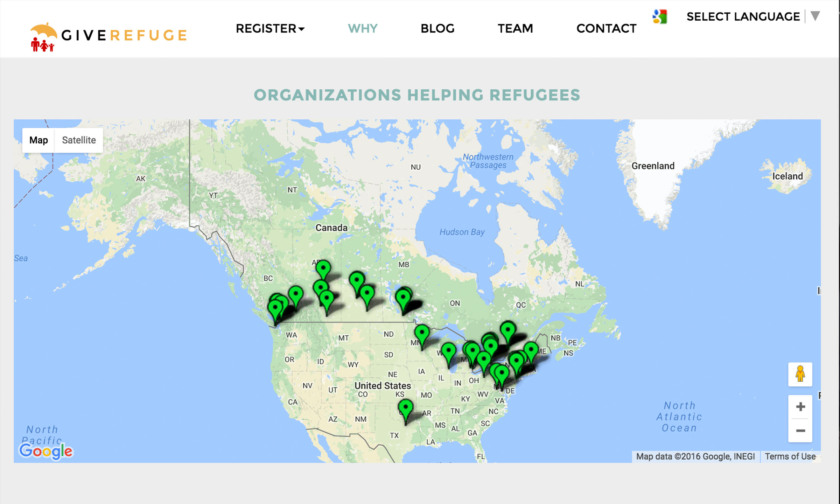Image resolution: width=840 pixels, height=504 pixels.
Task: Click the Hudson Bay map label
Action: coord(462,232)
